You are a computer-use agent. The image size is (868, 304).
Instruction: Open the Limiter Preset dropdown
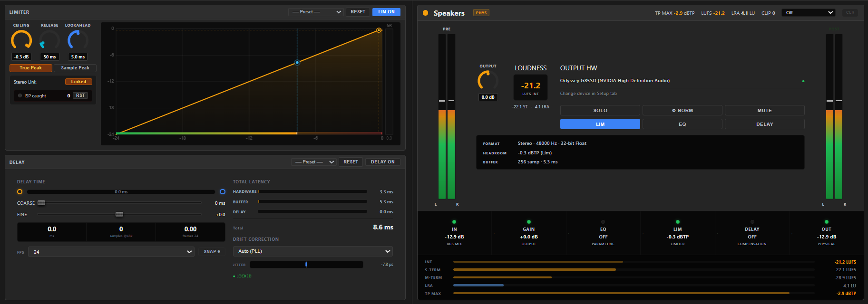[x=316, y=12]
